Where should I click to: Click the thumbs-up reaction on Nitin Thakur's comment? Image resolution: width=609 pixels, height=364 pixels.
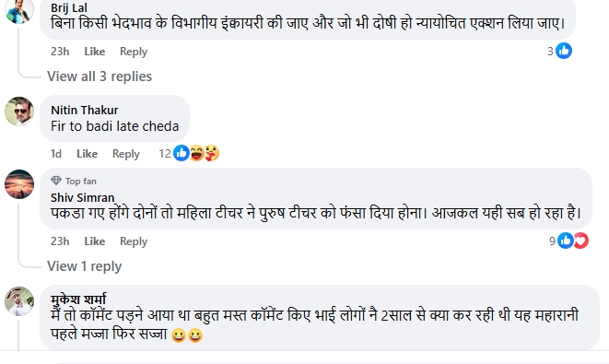coord(182,153)
